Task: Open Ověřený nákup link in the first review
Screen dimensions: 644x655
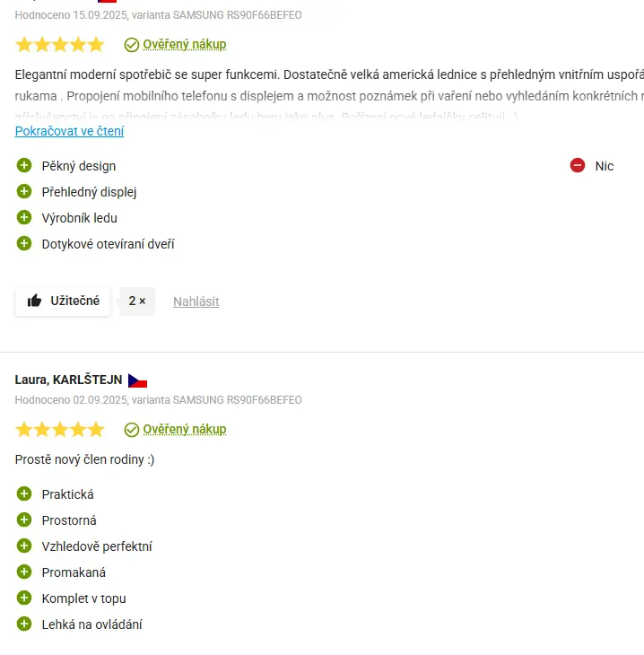Action: click(184, 45)
